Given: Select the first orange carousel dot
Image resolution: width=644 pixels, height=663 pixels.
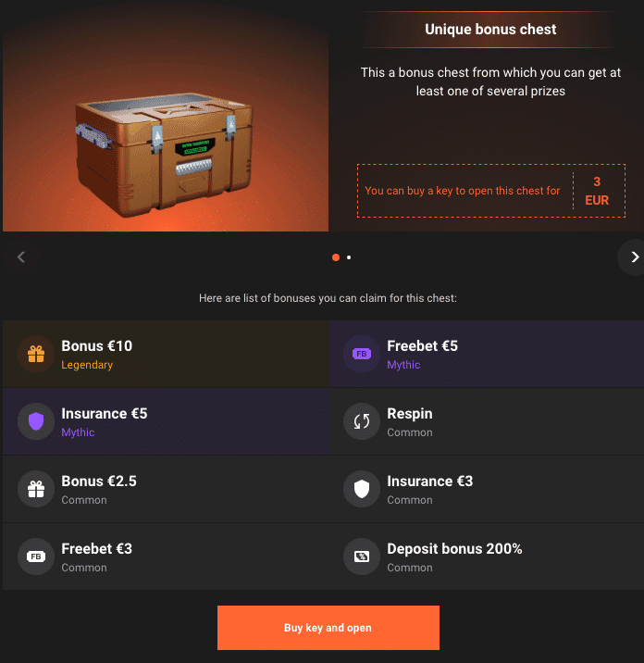Looking at the screenshot, I should tap(336, 257).
